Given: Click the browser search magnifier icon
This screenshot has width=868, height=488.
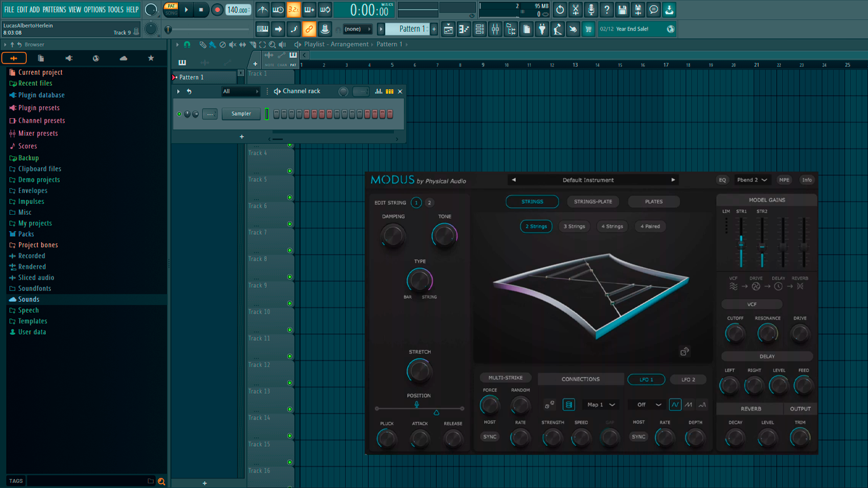Looking at the screenshot, I should [161, 481].
